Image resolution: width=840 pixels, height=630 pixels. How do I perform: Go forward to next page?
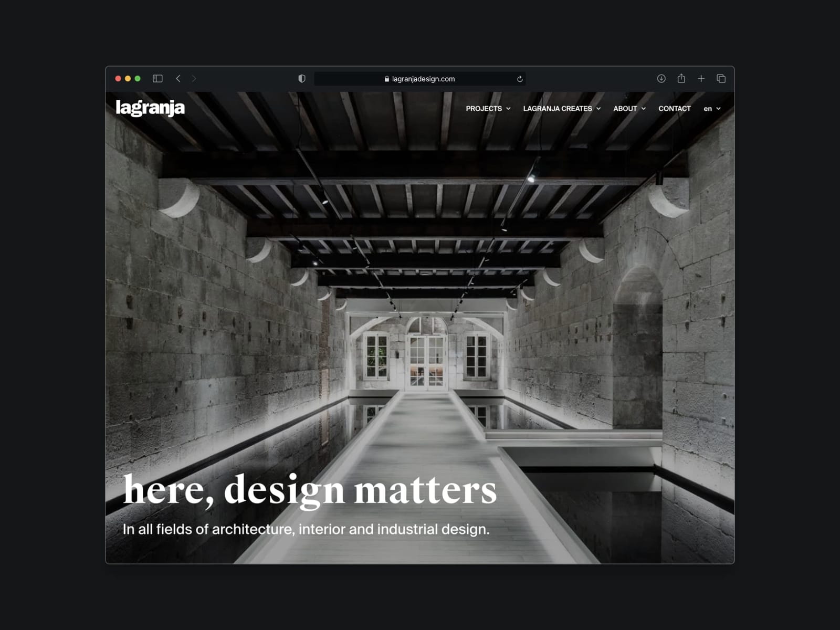coord(194,79)
